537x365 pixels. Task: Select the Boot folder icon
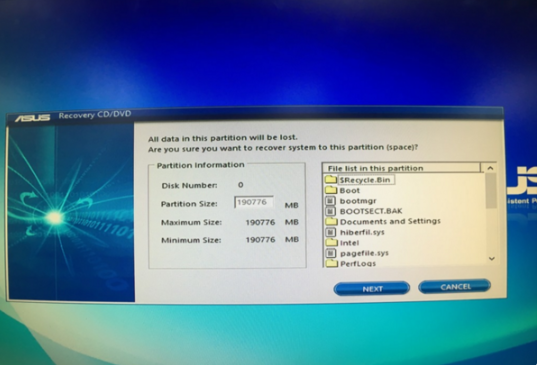coord(331,190)
